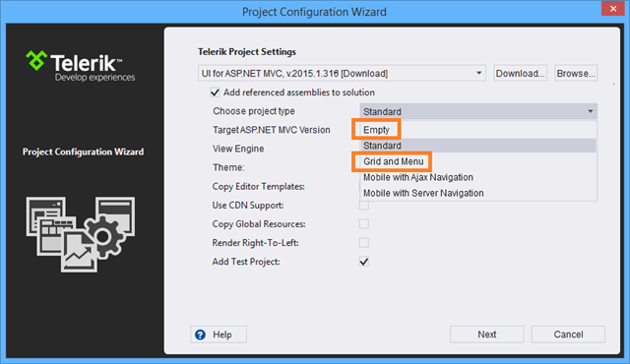The height and width of the screenshot is (364, 630).
Task: Go to the Next wizard step
Action: tap(487, 334)
